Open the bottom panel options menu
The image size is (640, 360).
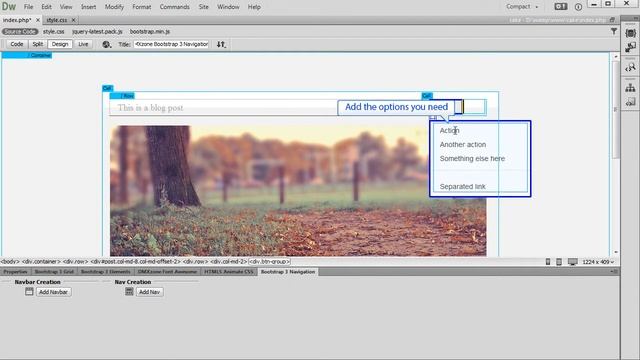tap(614, 271)
